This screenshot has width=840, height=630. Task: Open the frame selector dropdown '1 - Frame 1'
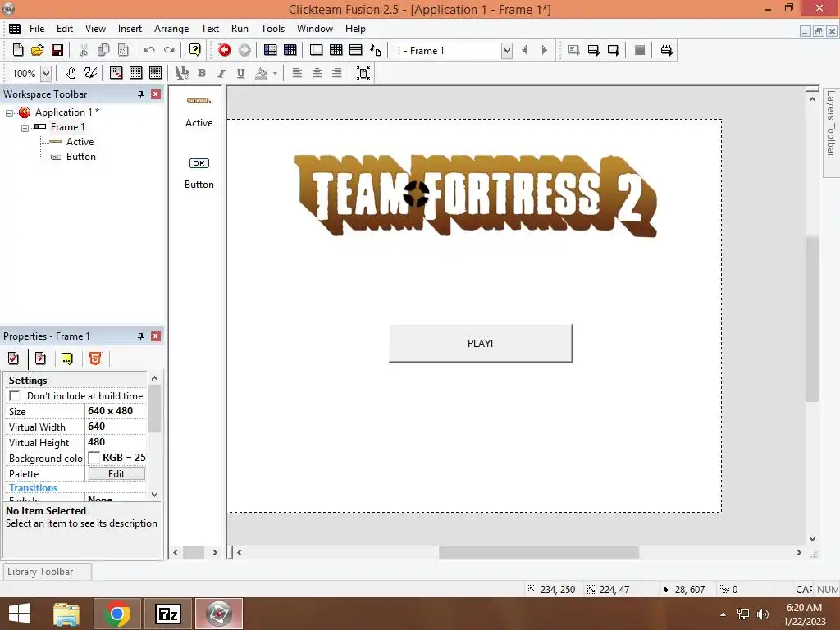(507, 50)
